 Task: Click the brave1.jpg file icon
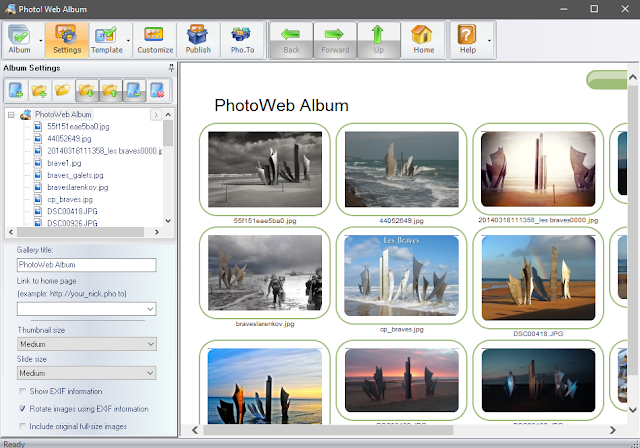point(38,163)
